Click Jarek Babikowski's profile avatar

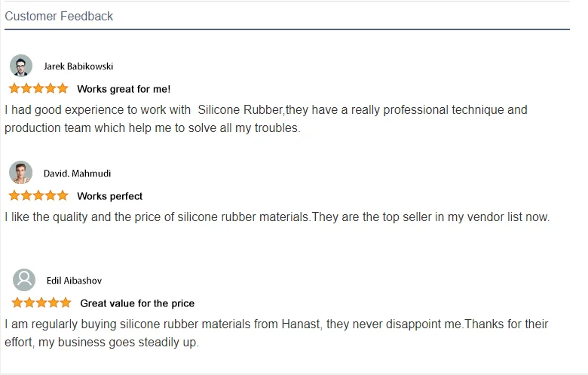[21, 66]
